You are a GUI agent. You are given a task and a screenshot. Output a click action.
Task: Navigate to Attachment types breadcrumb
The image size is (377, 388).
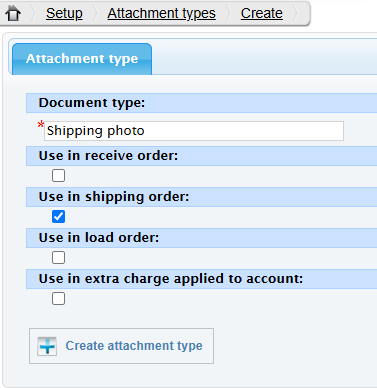point(161,13)
